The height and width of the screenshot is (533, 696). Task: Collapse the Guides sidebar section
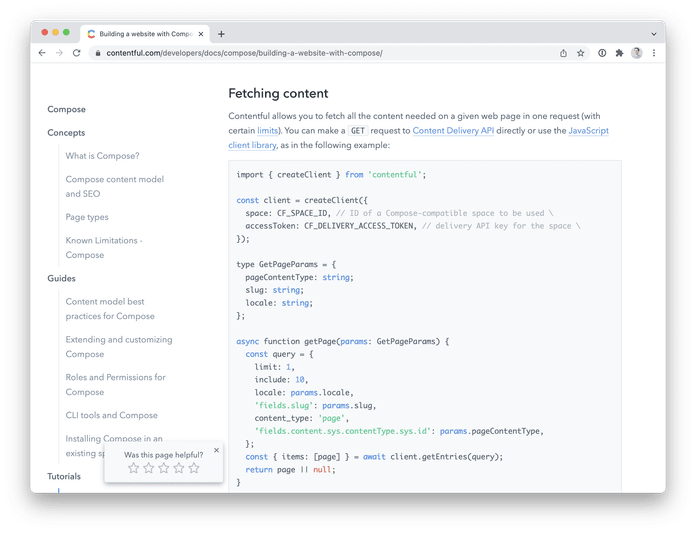tap(61, 278)
